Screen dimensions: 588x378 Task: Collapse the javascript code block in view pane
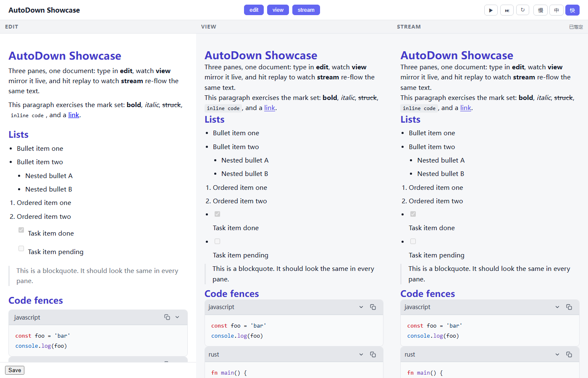(361, 307)
